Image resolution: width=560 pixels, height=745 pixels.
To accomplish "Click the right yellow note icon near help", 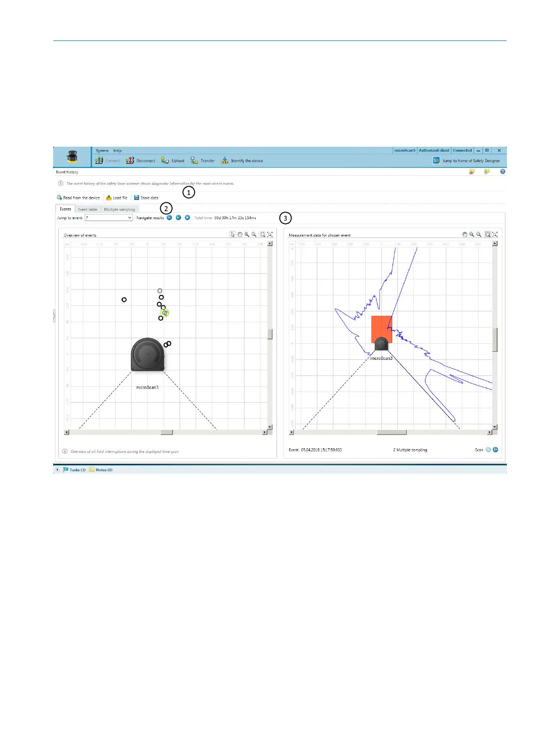I will pyautogui.click(x=487, y=172).
